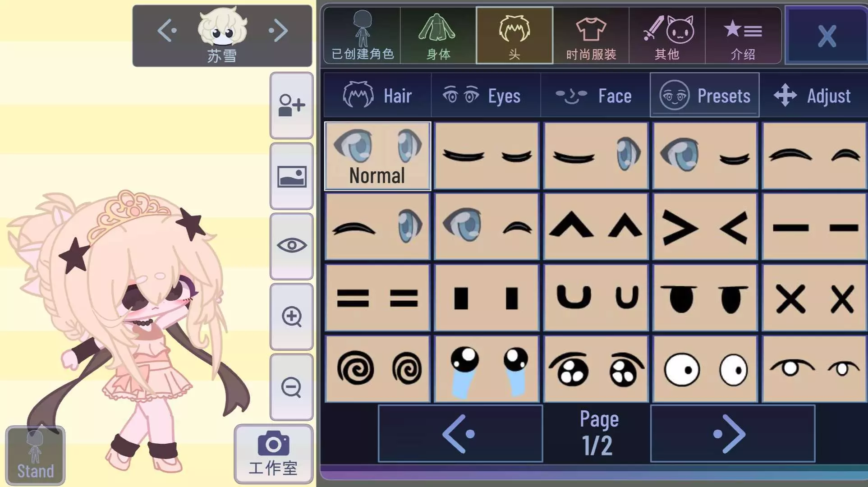The width and height of the screenshot is (868, 487).
Task: Go to previous presets page
Action: pos(460,434)
